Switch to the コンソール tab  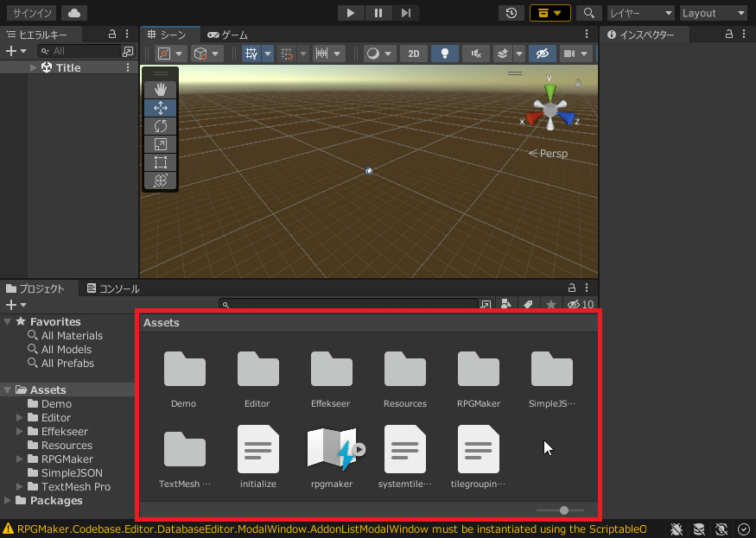pyautogui.click(x=112, y=288)
